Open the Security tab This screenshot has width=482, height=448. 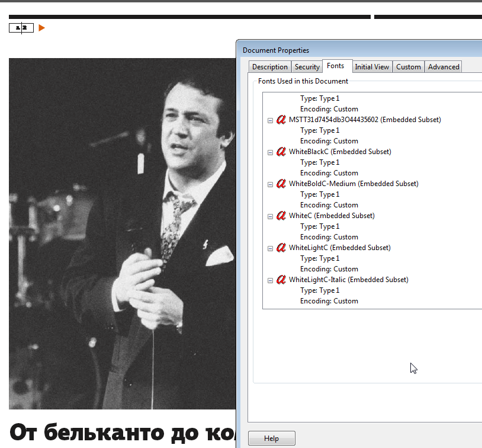click(x=307, y=67)
